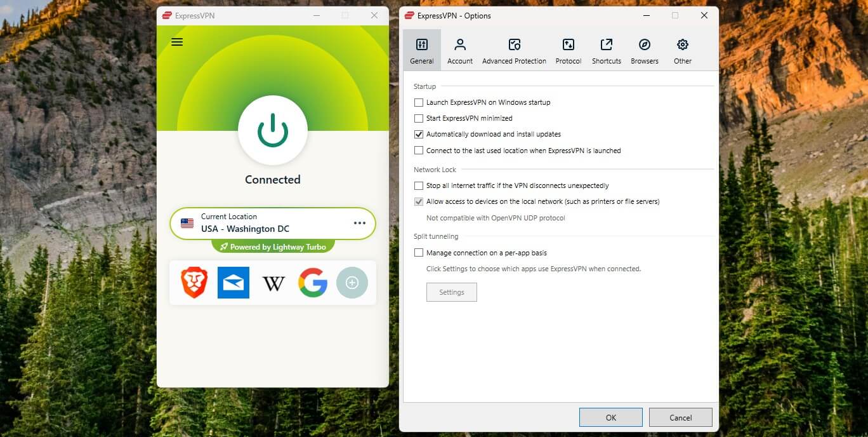The height and width of the screenshot is (437, 868).
Task: Check Start ExpressVPN minimized
Action: 419,118
